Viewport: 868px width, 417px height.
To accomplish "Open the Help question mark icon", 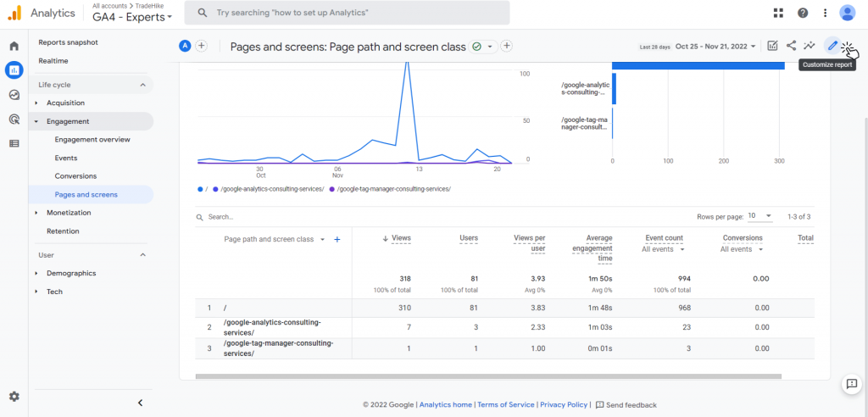I will click(803, 13).
